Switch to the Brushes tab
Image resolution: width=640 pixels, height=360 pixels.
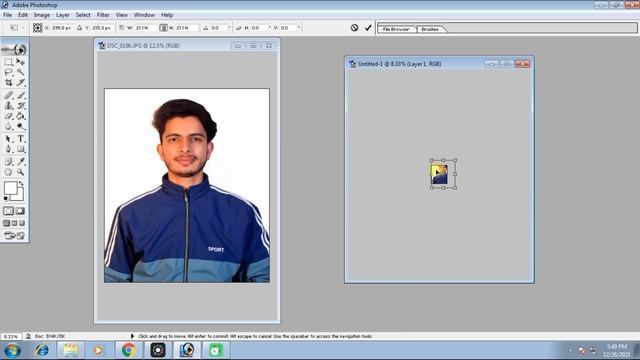point(430,29)
